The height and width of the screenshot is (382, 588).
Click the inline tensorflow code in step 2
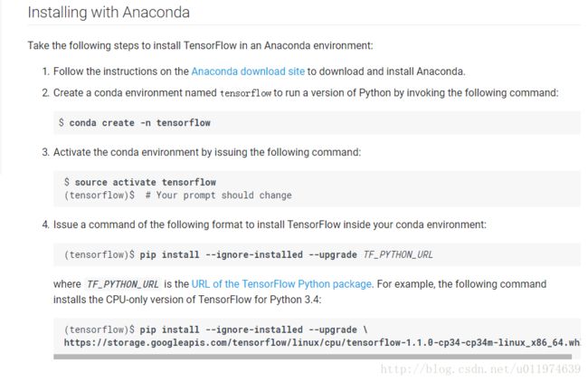point(246,93)
